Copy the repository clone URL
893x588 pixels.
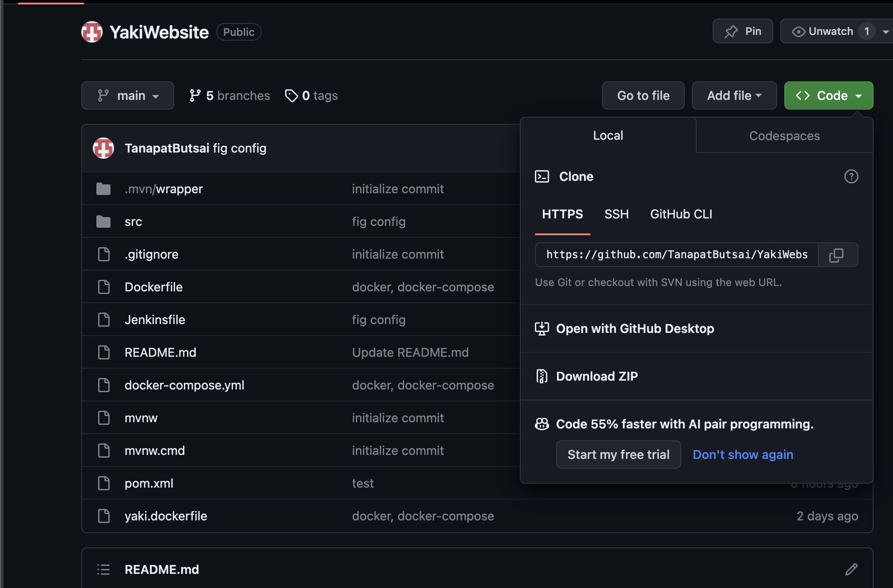(x=837, y=255)
